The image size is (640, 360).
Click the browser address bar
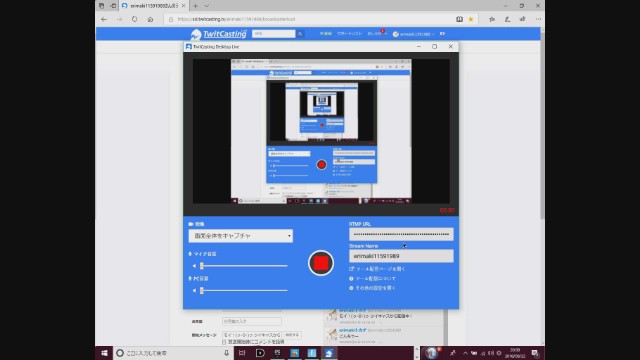click(310, 19)
